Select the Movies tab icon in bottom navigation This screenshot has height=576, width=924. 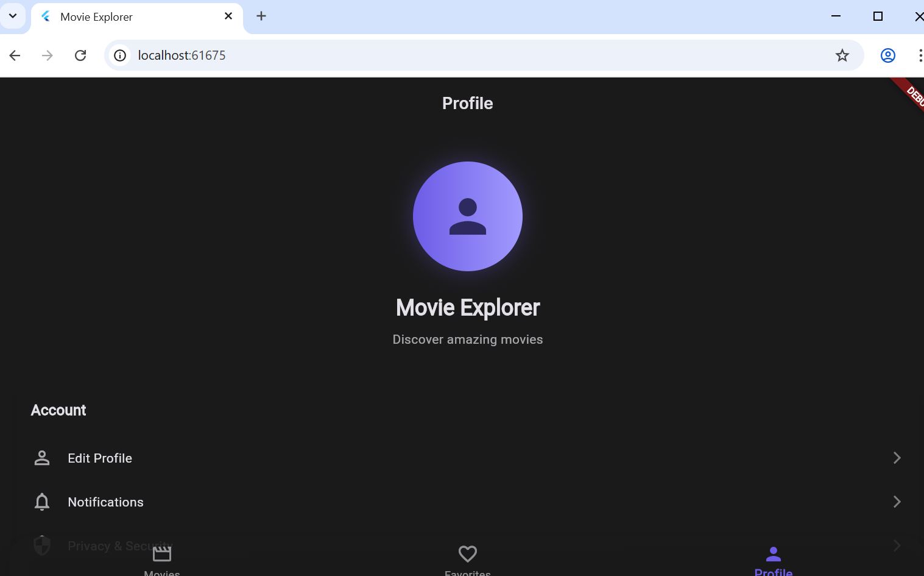[161, 553]
